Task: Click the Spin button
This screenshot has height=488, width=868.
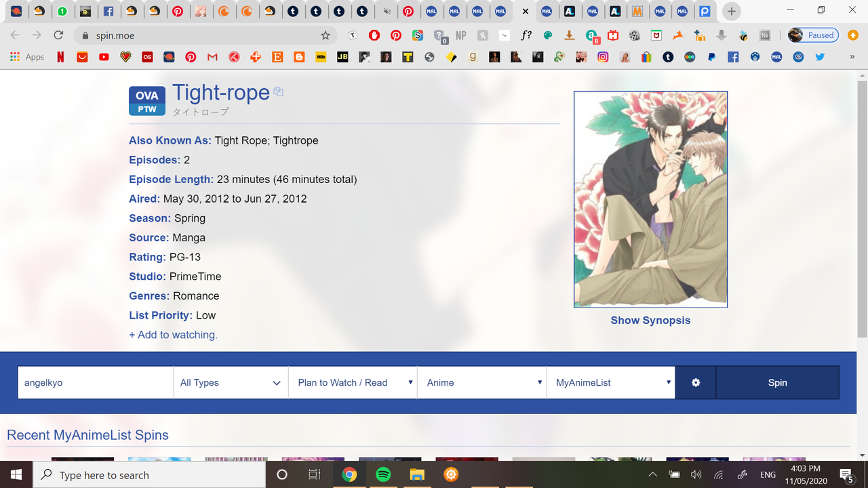Action: point(777,383)
